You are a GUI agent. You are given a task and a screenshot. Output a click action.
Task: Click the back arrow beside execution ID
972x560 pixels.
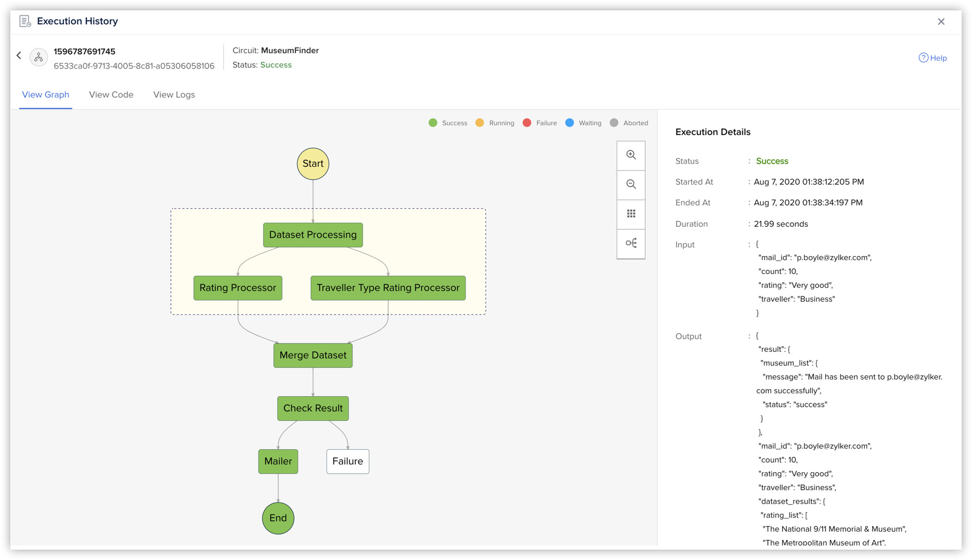[19, 56]
